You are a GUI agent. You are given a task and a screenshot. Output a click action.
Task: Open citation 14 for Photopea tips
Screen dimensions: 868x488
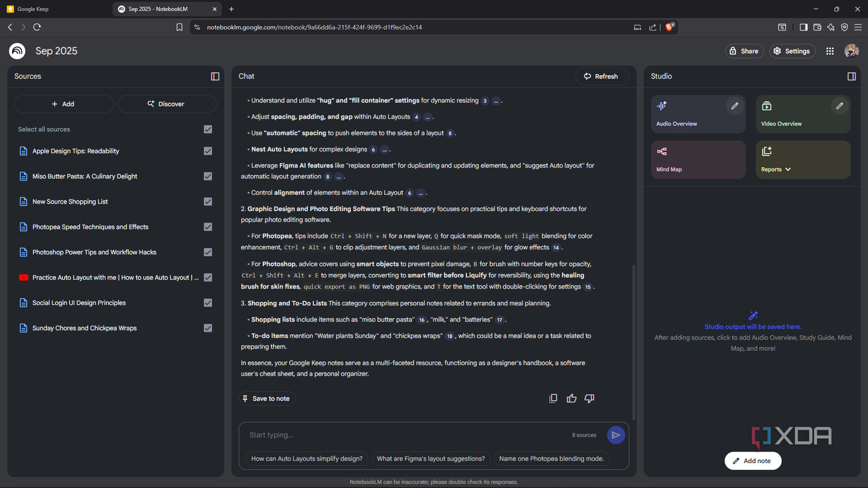(556, 248)
